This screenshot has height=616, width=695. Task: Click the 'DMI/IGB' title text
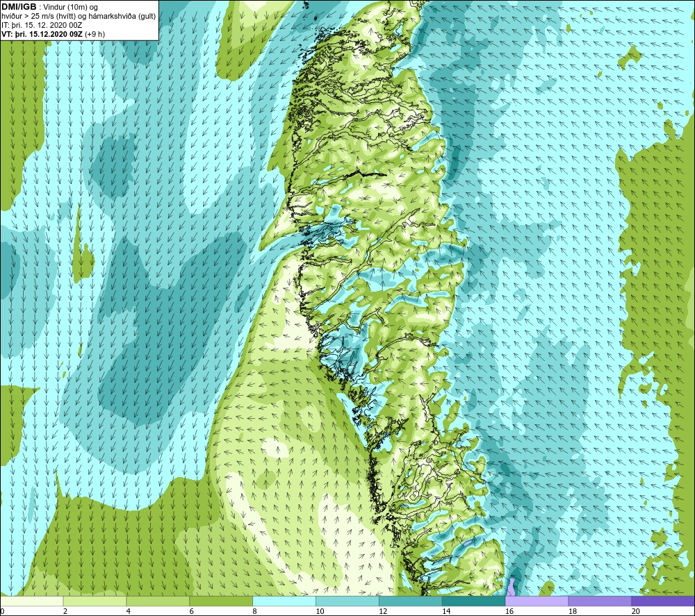click(x=19, y=7)
